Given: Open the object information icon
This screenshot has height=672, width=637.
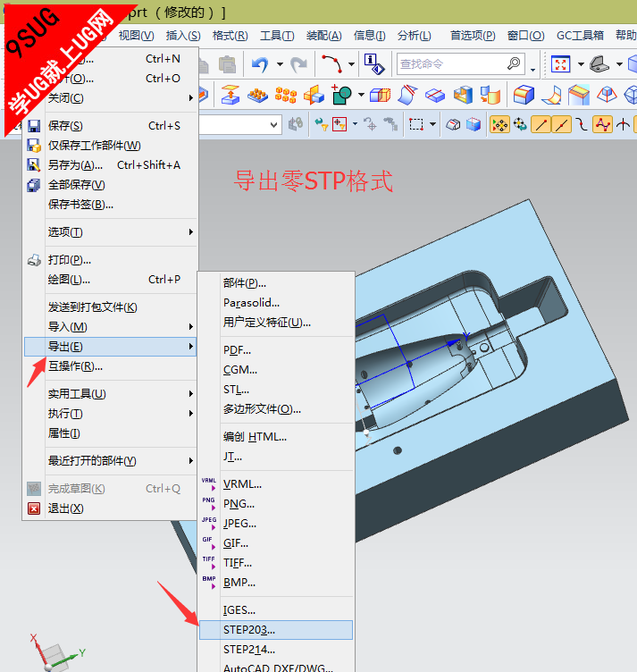Looking at the screenshot, I should [374, 63].
